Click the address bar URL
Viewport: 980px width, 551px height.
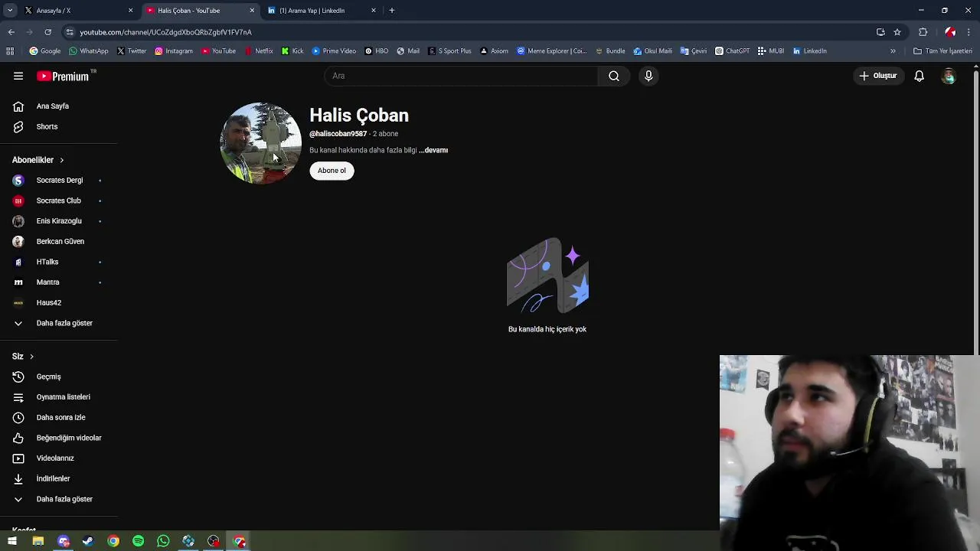click(x=165, y=32)
